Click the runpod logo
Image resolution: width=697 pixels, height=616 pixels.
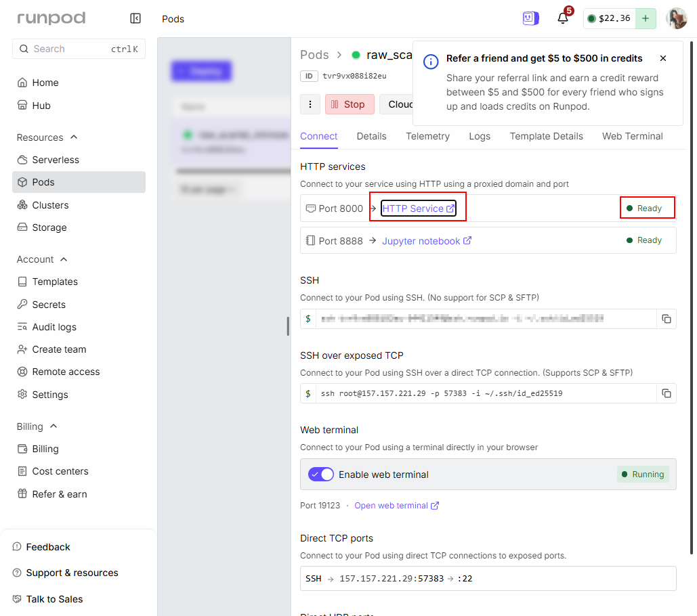(x=51, y=18)
